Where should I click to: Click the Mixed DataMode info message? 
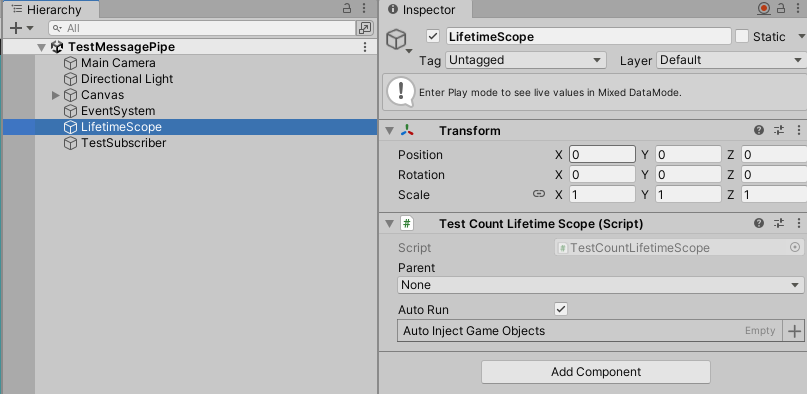594,92
